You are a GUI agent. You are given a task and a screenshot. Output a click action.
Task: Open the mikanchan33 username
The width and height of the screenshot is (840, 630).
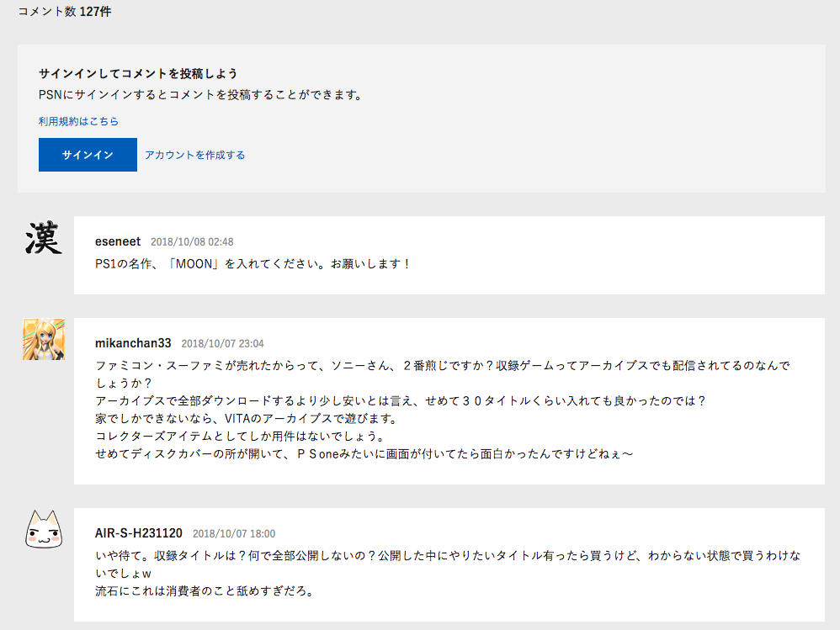(x=133, y=343)
